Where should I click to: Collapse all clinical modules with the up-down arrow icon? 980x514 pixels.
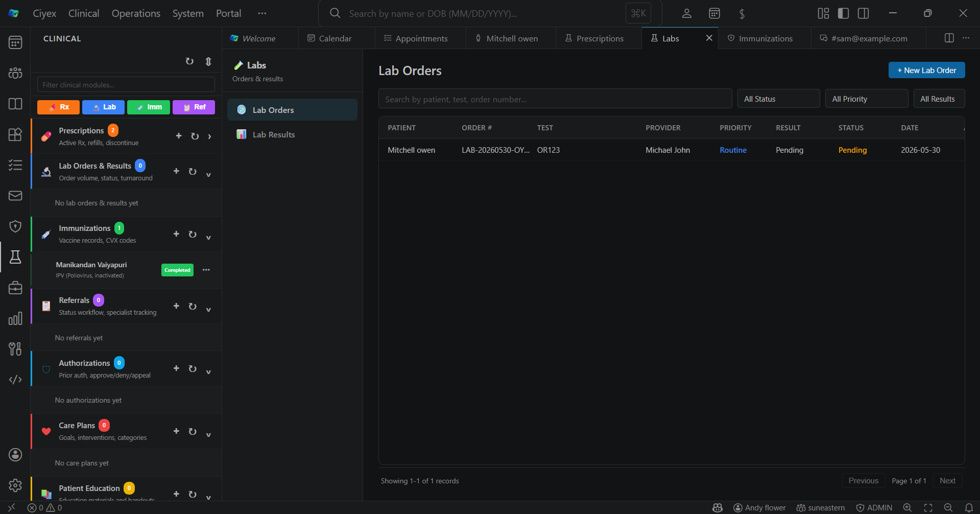[x=208, y=61]
